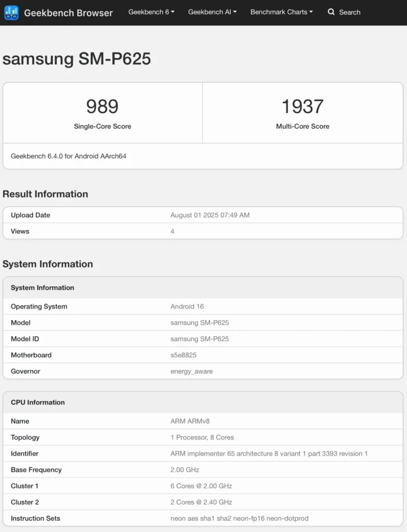Click the Android 16 value

click(187, 307)
